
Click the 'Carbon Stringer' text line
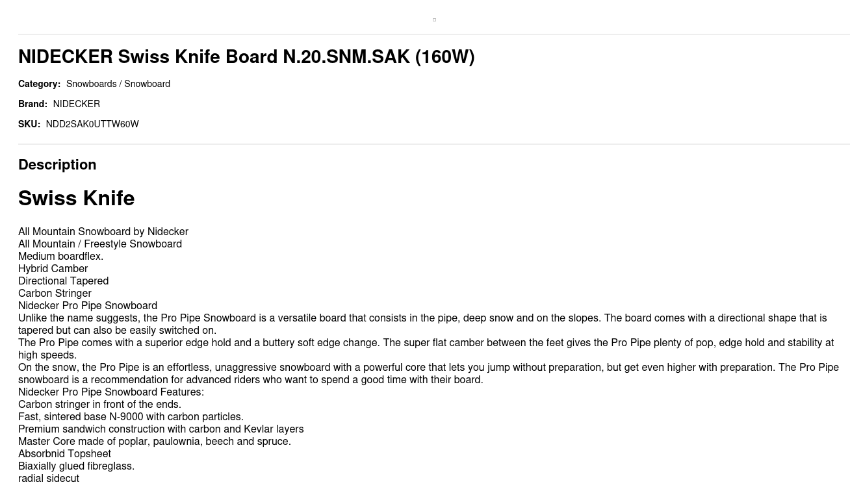(55, 294)
